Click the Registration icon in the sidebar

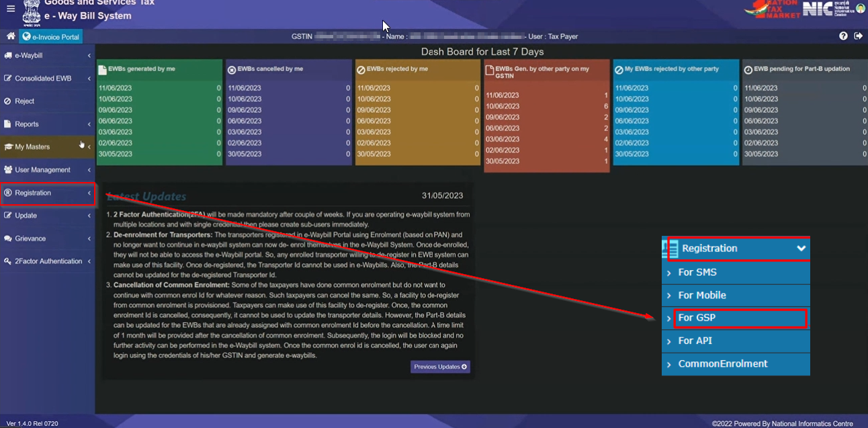9,193
